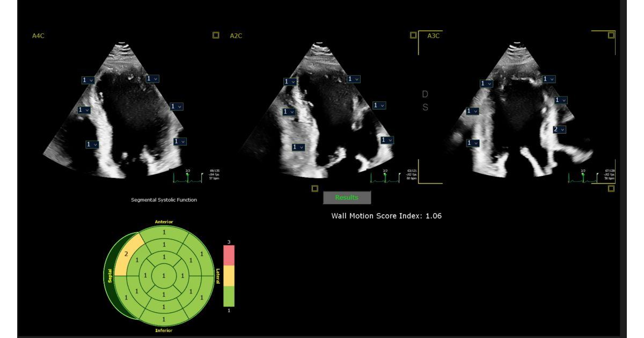Expand A2C mid anterior score dropdown
Screen dimensions: 644x338
(379, 105)
